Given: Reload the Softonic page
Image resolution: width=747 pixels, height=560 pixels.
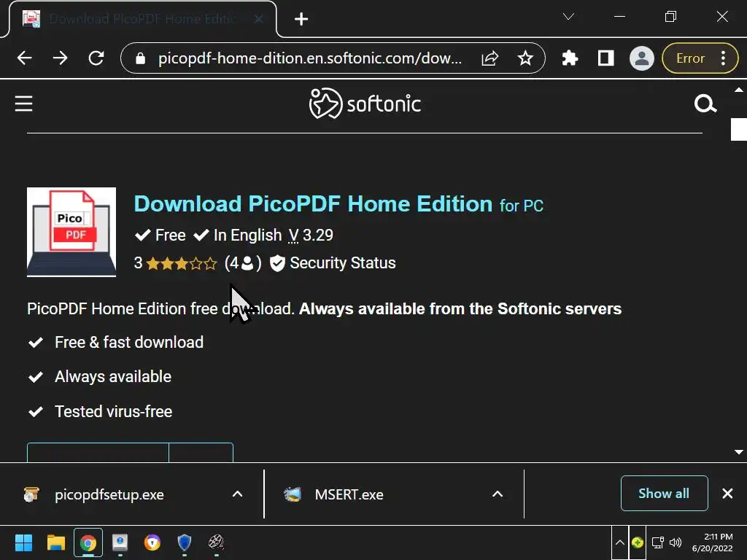Looking at the screenshot, I should (x=96, y=58).
